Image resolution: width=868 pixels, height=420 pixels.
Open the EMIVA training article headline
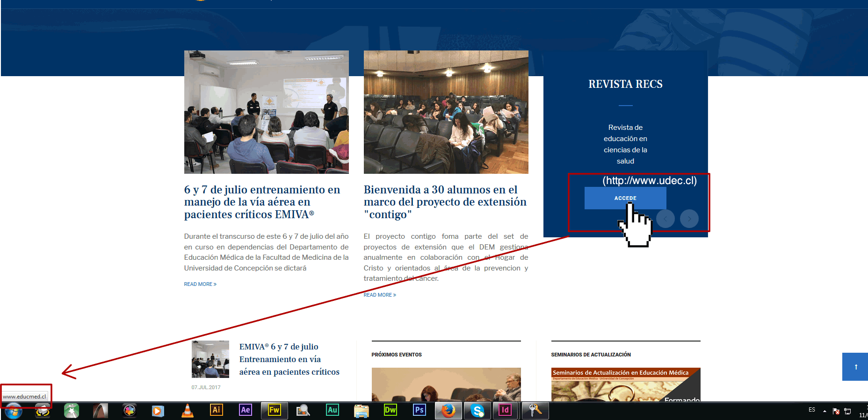click(262, 202)
